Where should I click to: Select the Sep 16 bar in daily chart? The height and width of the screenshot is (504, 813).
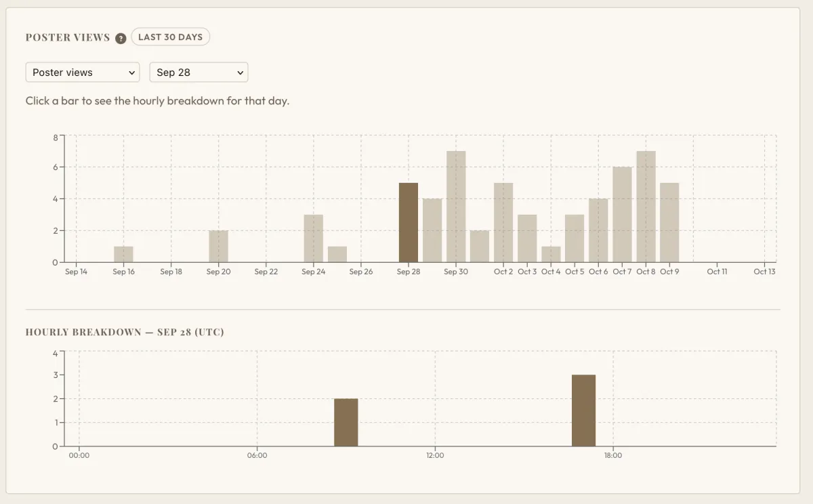tap(123, 254)
